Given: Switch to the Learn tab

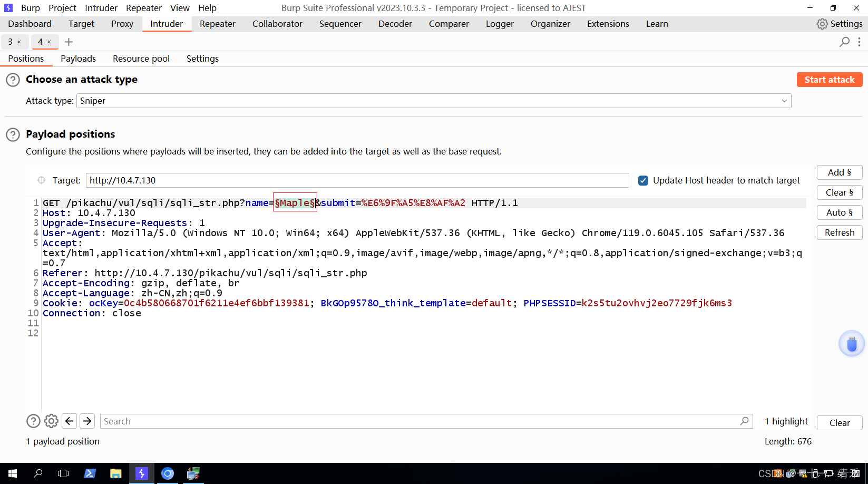Looking at the screenshot, I should (657, 24).
